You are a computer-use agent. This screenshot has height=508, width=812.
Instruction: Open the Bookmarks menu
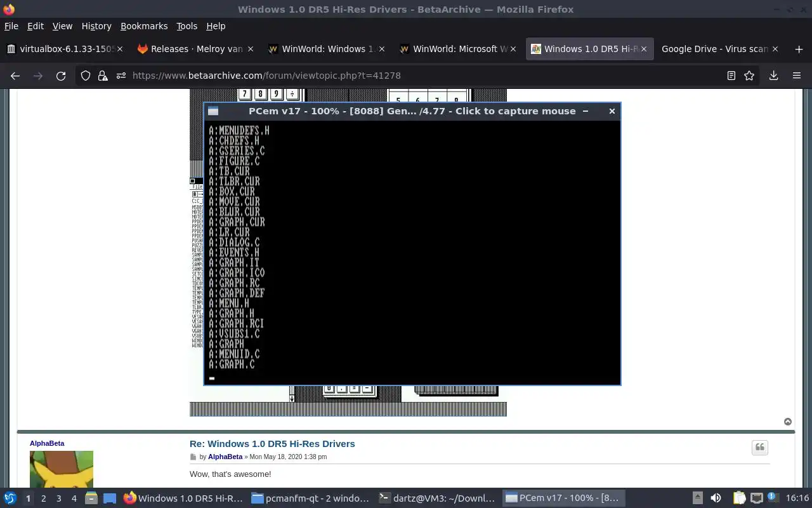(x=144, y=26)
